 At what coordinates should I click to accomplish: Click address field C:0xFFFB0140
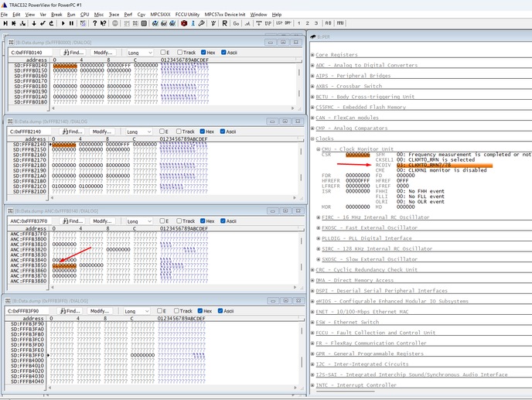pyautogui.click(x=30, y=53)
